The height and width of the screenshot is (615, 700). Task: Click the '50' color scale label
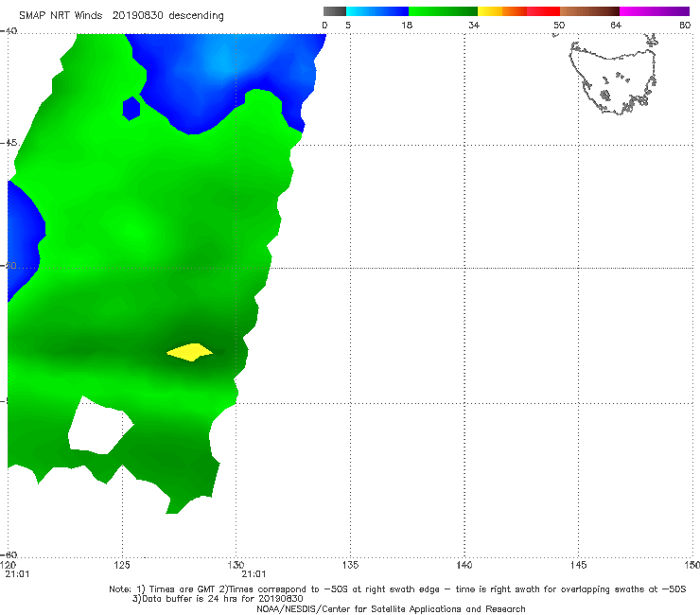click(559, 26)
